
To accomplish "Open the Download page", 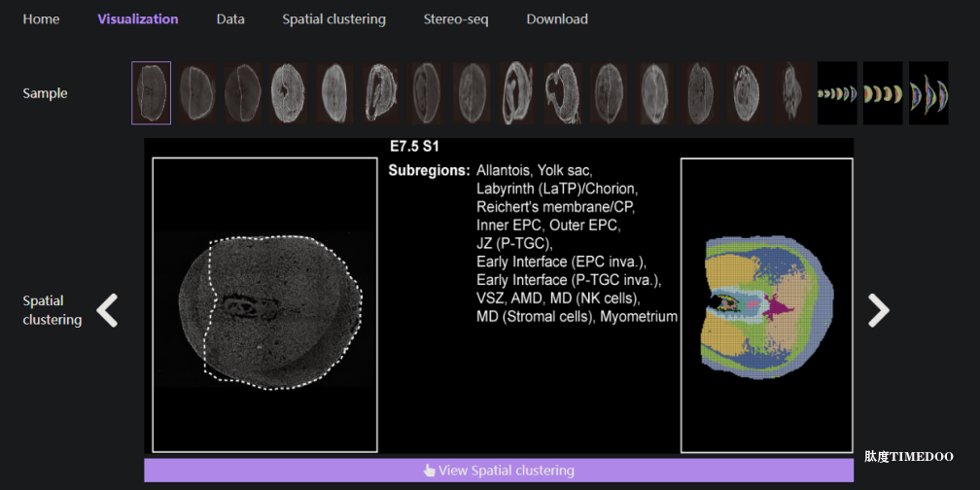I will [x=557, y=19].
